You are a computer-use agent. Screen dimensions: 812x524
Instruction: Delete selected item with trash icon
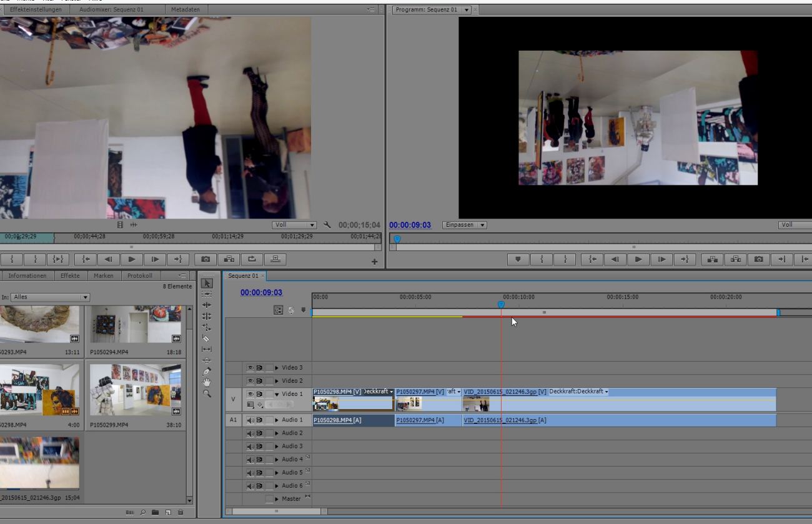click(x=181, y=512)
